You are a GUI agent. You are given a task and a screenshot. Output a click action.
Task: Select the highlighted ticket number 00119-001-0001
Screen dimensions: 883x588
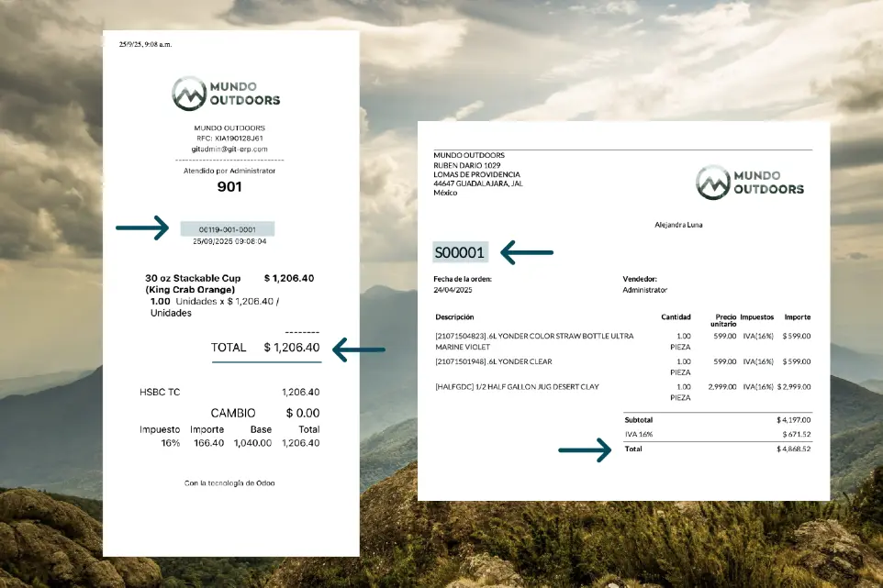[x=228, y=228]
